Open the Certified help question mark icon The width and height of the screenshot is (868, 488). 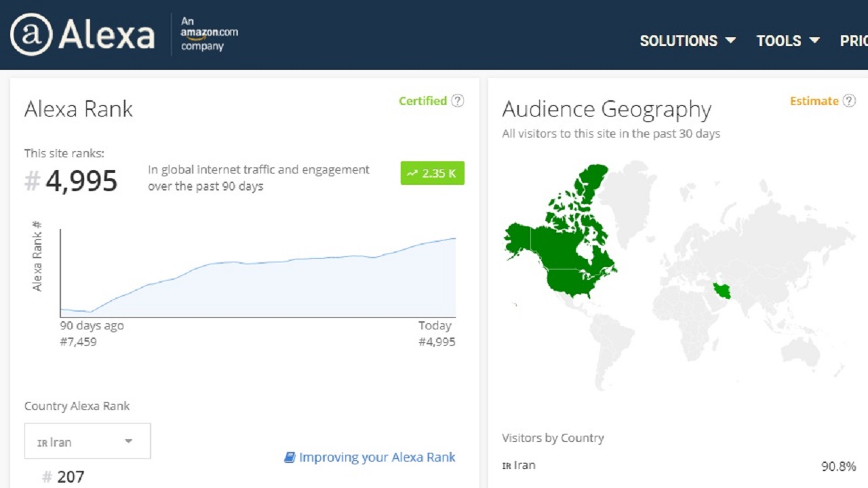pyautogui.click(x=458, y=101)
